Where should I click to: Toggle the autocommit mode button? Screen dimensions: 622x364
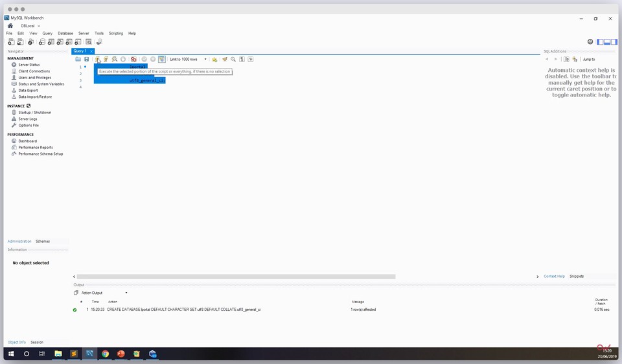pyautogui.click(x=162, y=59)
